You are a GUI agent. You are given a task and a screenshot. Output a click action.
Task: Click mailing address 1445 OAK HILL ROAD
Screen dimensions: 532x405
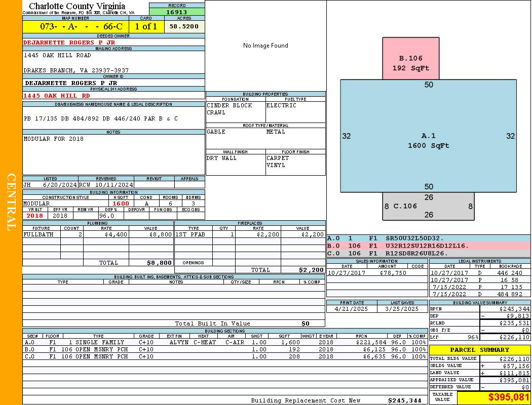pyautogui.click(x=57, y=55)
